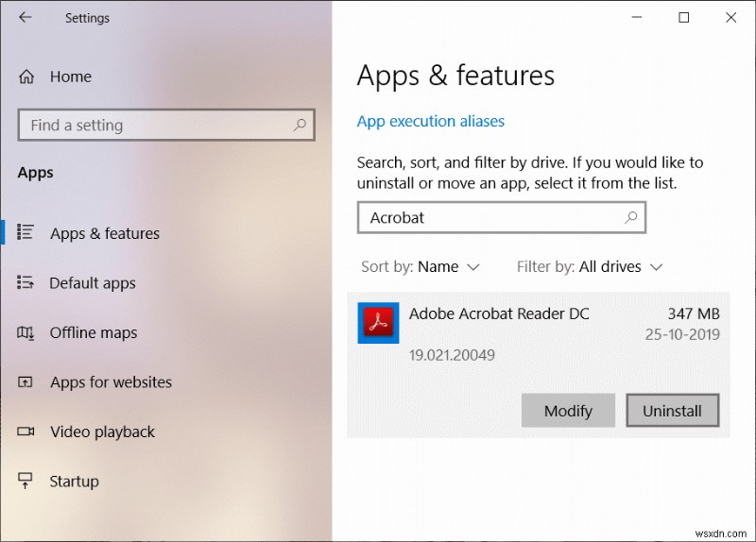Open App execution aliases link
The image size is (756, 542).
(431, 121)
